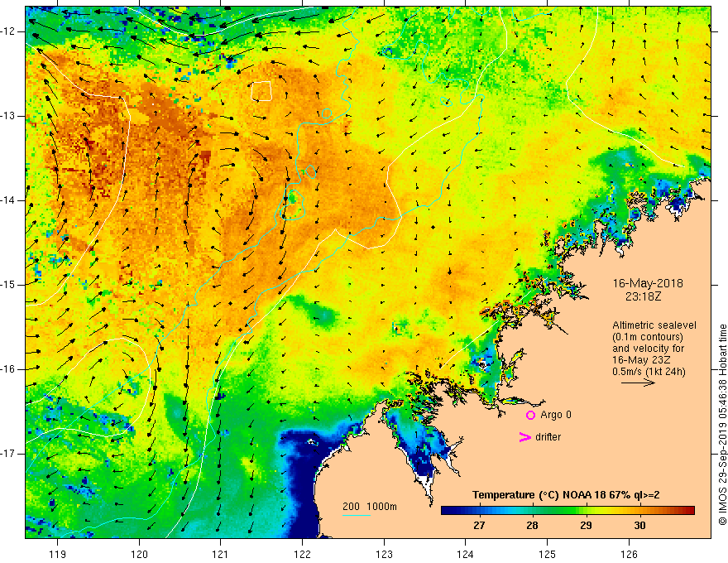Click the longitude axis label 119
The width and height of the screenshot is (728, 563).
(58, 554)
